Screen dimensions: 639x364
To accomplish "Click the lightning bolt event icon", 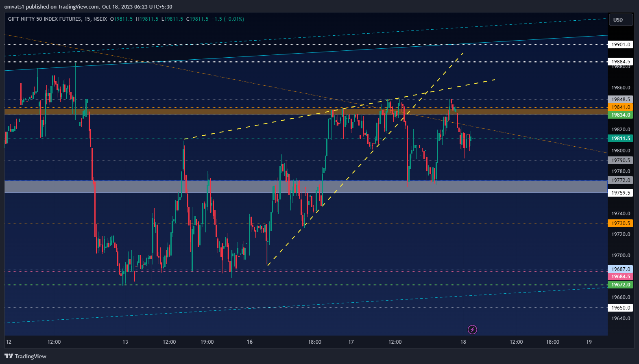I will tap(472, 329).
